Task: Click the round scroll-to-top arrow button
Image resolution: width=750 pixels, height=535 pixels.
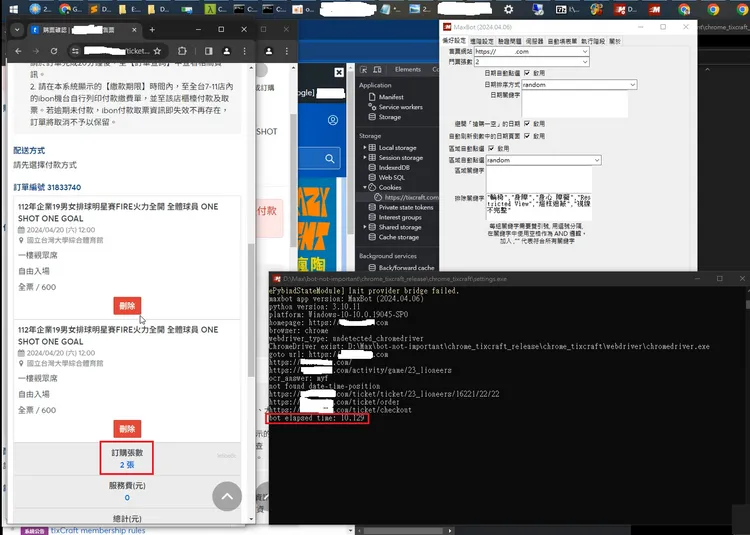Action: (x=227, y=496)
